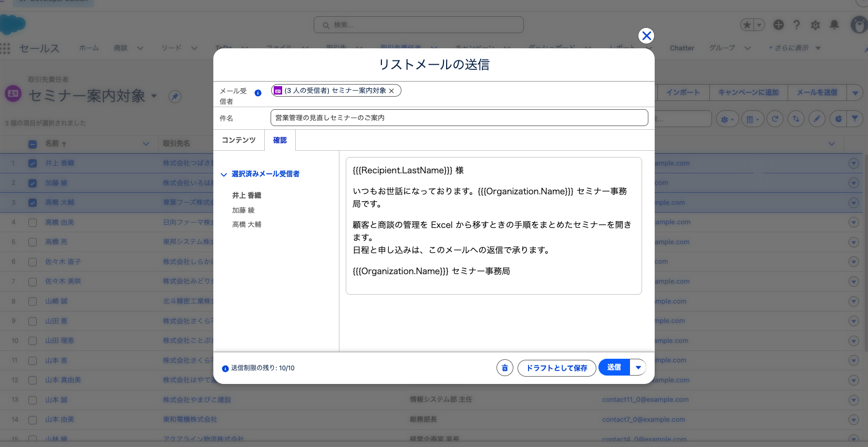This screenshot has width=868, height=447.
Task: Uncheck the row for 高橋 大輔
Action: (33, 203)
